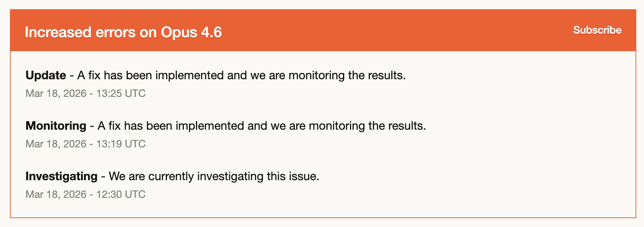Click the Subscribe link
This screenshot has width=644, height=227.
pos(597,30)
